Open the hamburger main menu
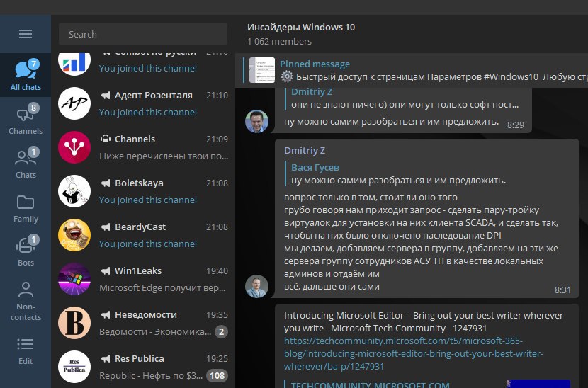Viewport: 588px width, 388px height. tap(25, 34)
